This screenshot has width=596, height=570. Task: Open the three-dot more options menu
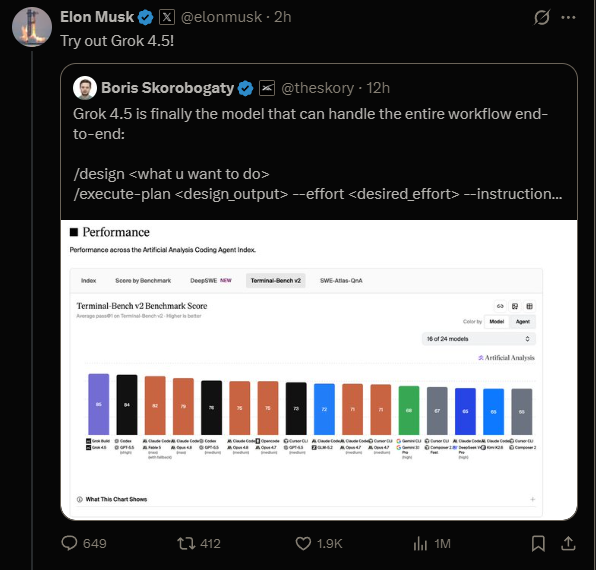pyautogui.click(x=568, y=17)
